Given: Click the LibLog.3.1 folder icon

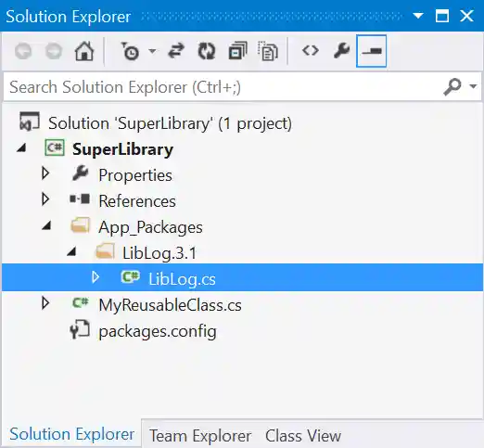Looking at the screenshot, I should click(x=105, y=250).
